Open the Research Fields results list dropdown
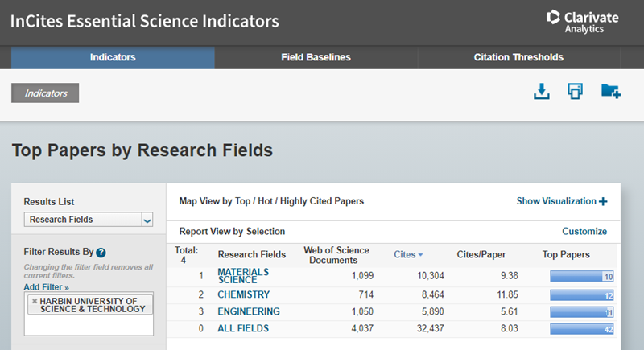 coord(147,220)
